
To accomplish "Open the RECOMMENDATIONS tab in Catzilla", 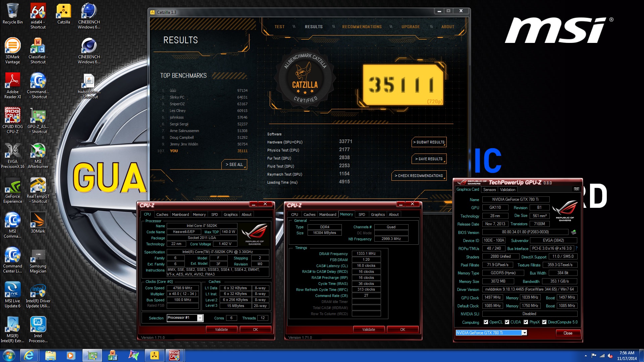I will pyautogui.click(x=362, y=27).
